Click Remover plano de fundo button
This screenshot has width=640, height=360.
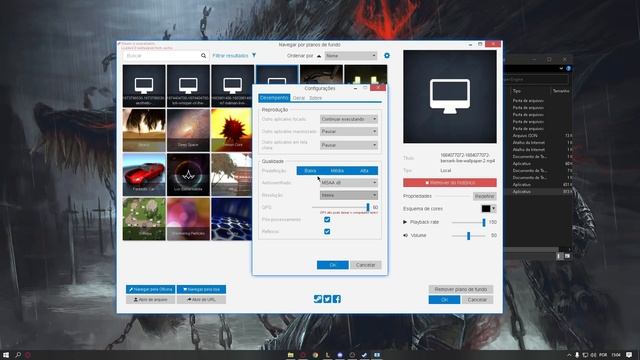[x=460, y=289]
